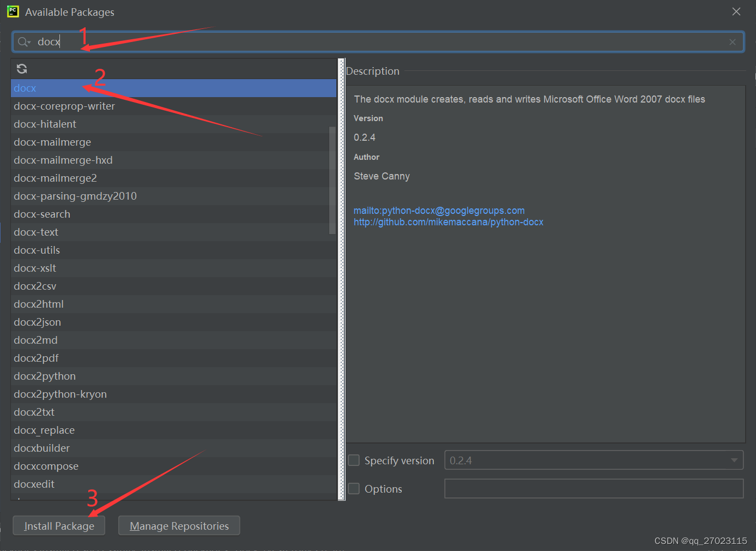This screenshot has width=756, height=551.
Task: Select the docx package row
Action: point(174,88)
